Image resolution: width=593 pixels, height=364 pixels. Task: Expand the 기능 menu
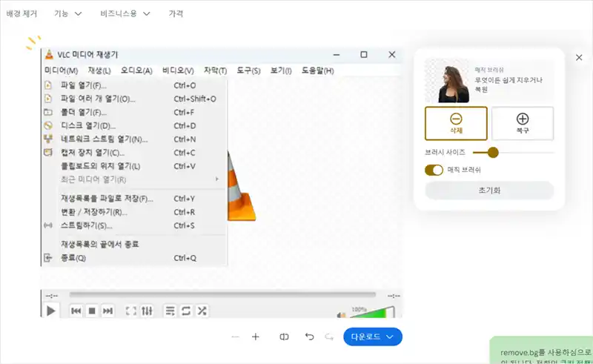point(67,13)
